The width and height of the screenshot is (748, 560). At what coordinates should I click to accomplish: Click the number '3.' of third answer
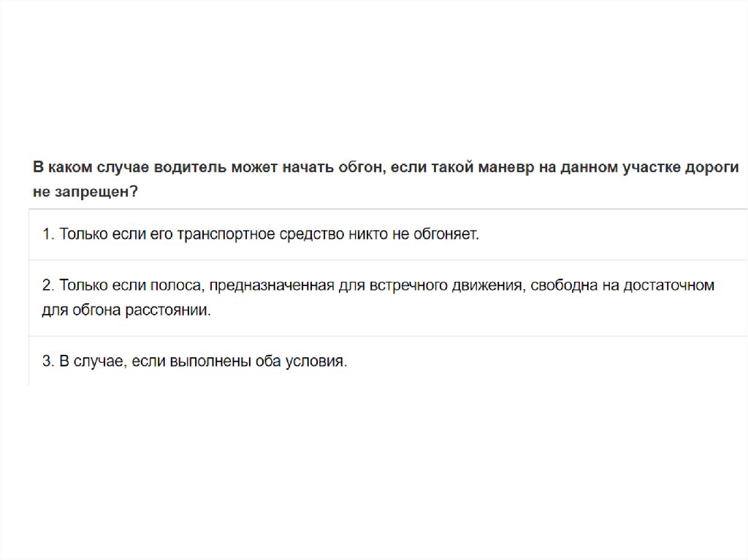(48, 361)
